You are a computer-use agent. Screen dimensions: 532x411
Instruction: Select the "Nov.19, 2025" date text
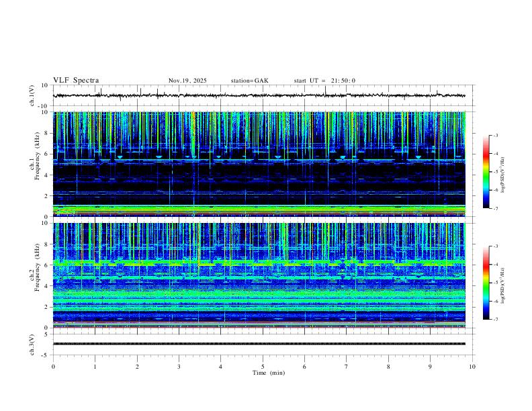click(187, 81)
